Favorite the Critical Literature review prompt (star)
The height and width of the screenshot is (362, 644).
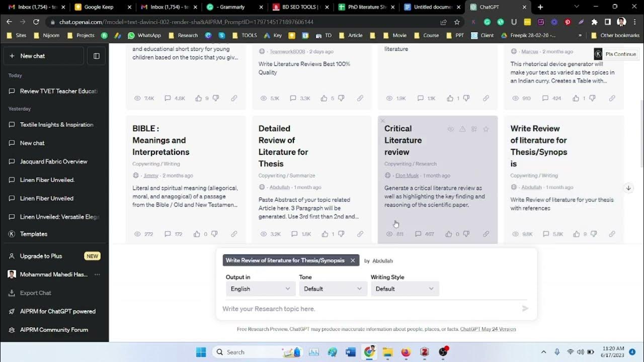tap(486, 129)
